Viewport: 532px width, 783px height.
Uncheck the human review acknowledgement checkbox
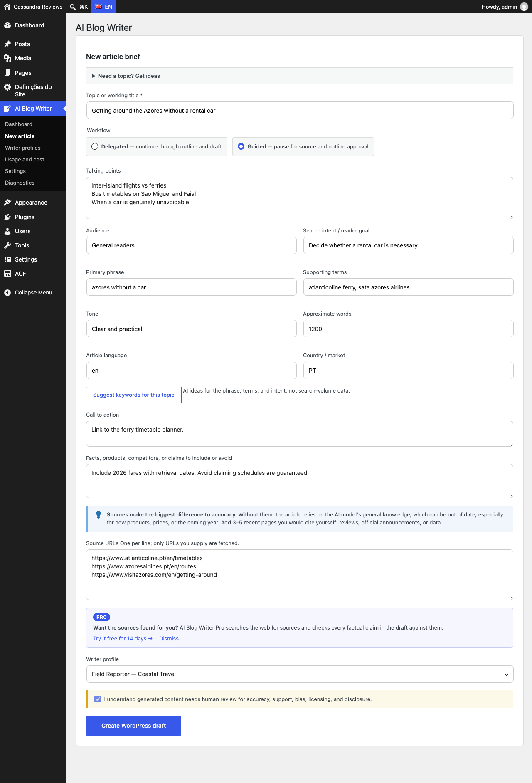[x=98, y=699]
